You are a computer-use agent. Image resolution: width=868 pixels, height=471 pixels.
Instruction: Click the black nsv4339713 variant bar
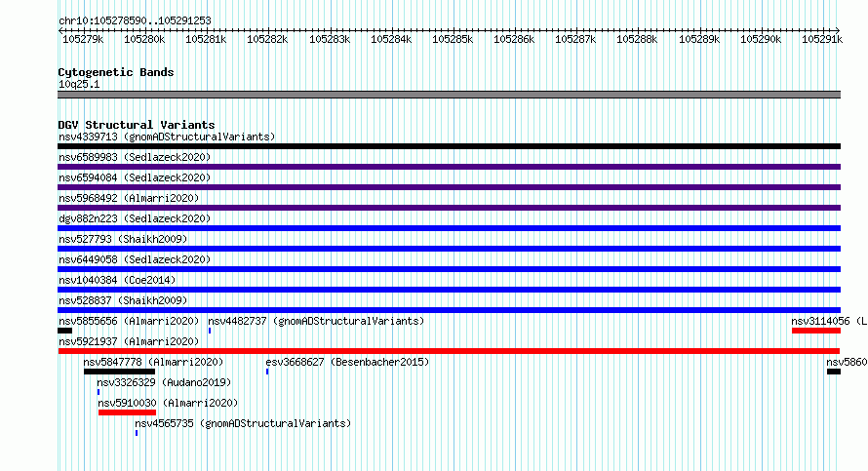pyautogui.click(x=449, y=146)
